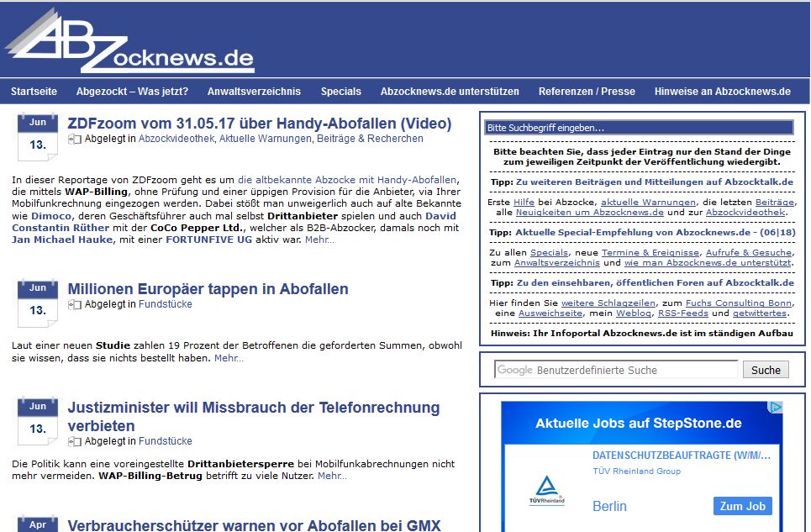Follow 'die altbekannte Abzocke mit Handy-Abofallen' link
This screenshot has width=811, height=532.
(348, 180)
